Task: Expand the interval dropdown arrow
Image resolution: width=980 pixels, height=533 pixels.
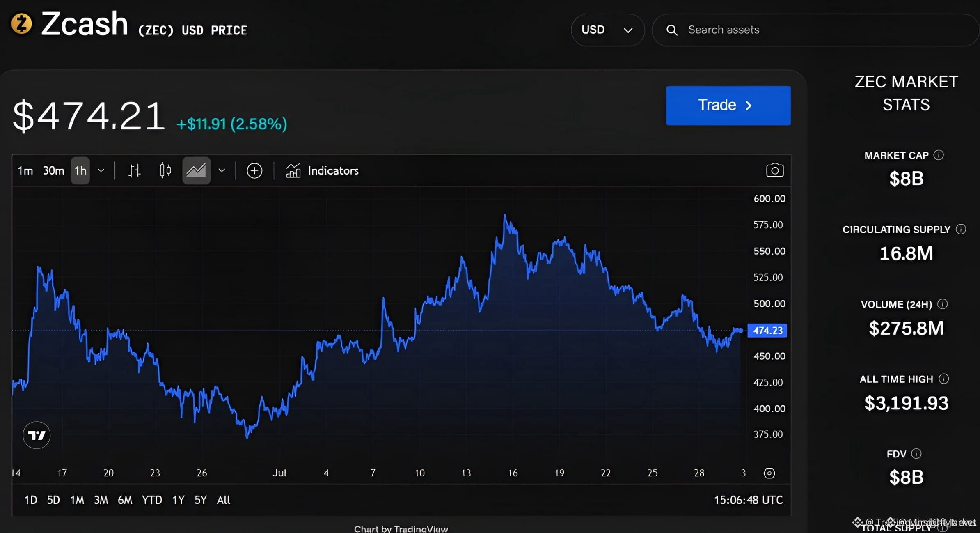Action: pyautogui.click(x=101, y=170)
